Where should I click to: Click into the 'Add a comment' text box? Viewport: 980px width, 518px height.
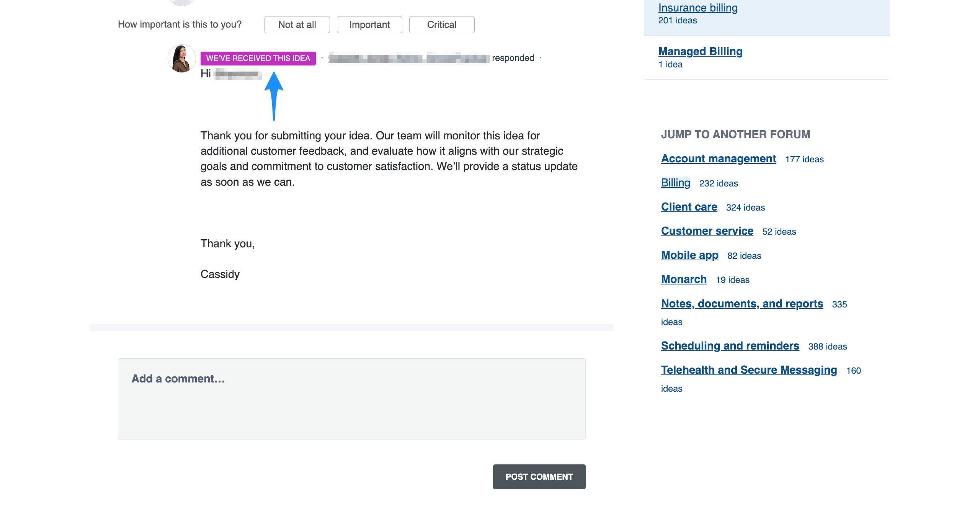(x=351, y=399)
